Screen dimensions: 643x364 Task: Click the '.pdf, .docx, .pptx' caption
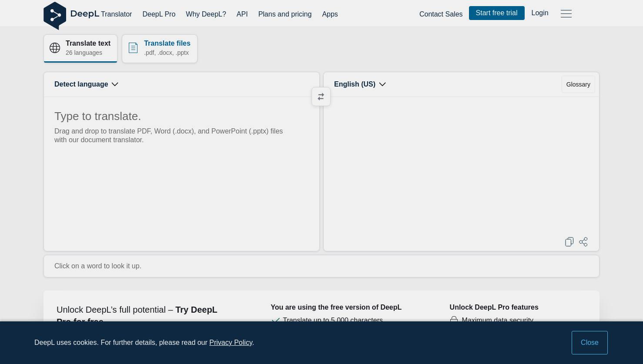(x=166, y=53)
